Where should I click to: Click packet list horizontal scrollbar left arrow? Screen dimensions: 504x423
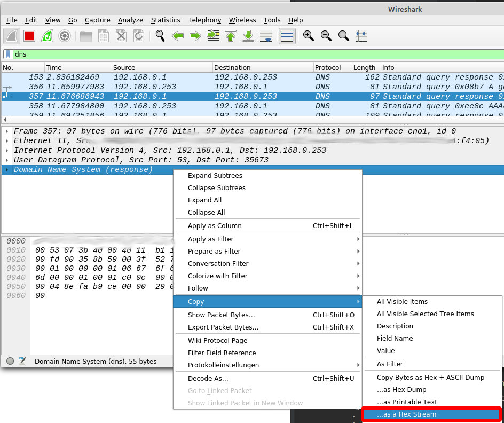[5, 120]
